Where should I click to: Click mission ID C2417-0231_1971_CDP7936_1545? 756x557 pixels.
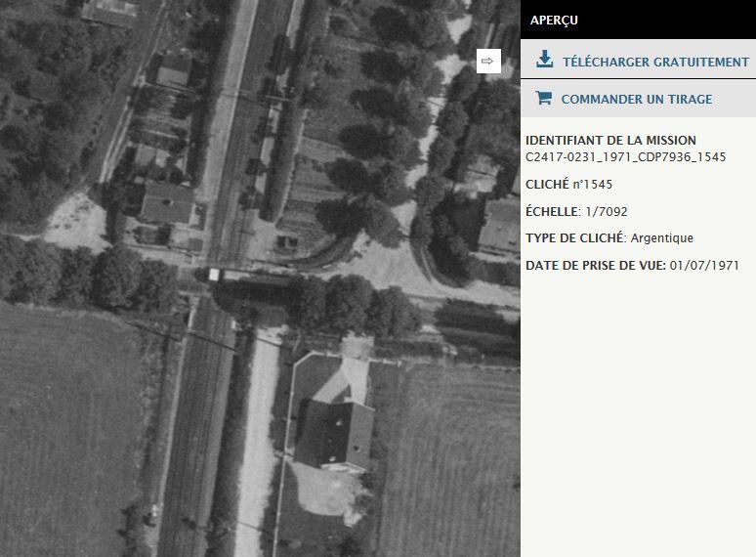pos(625,157)
